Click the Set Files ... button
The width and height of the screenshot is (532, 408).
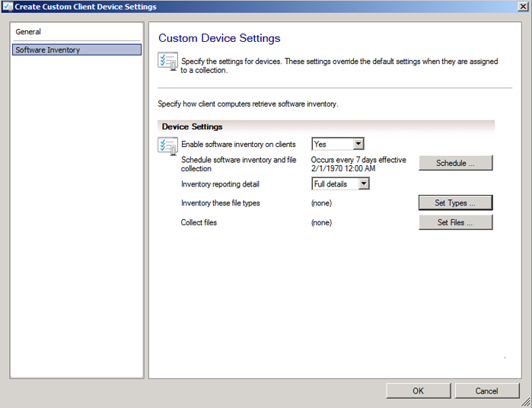tap(455, 223)
